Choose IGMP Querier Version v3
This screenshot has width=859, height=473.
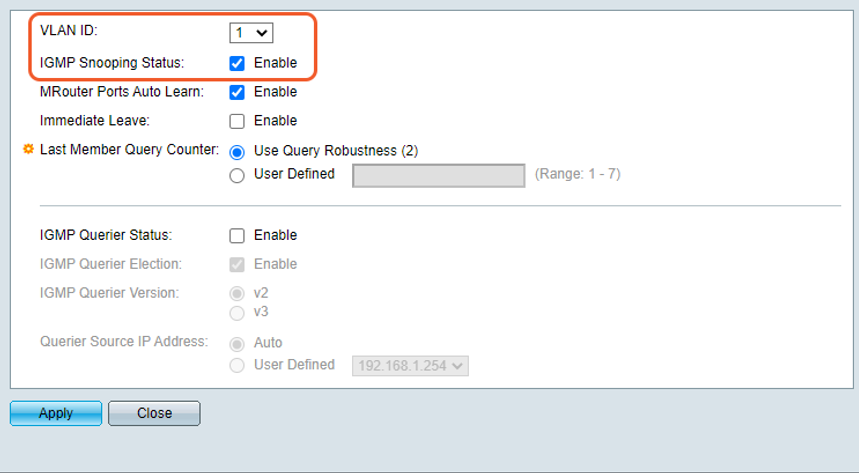(x=237, y=313)
